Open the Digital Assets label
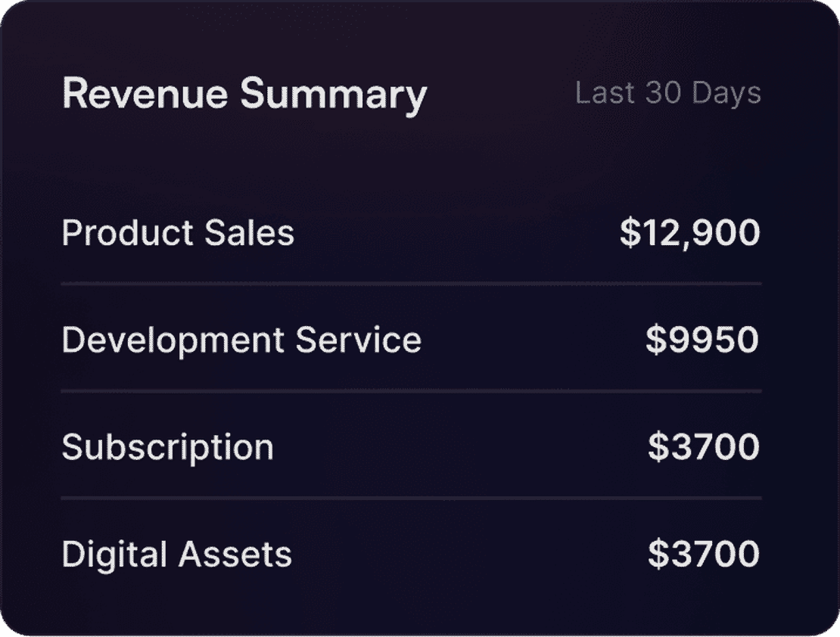Image resolution: width=840 pixels, height=637 pixels. pyautogui.click(x=176, y=555)
